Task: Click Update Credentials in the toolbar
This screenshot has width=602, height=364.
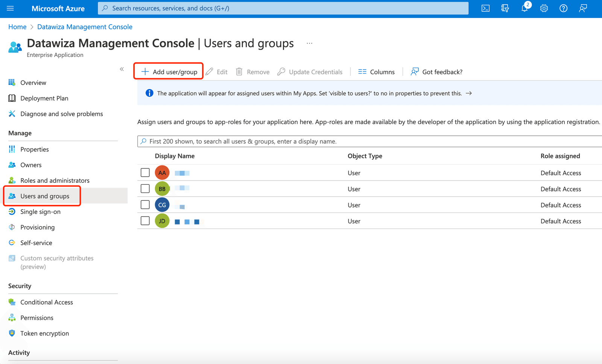Action: (310, 72)
